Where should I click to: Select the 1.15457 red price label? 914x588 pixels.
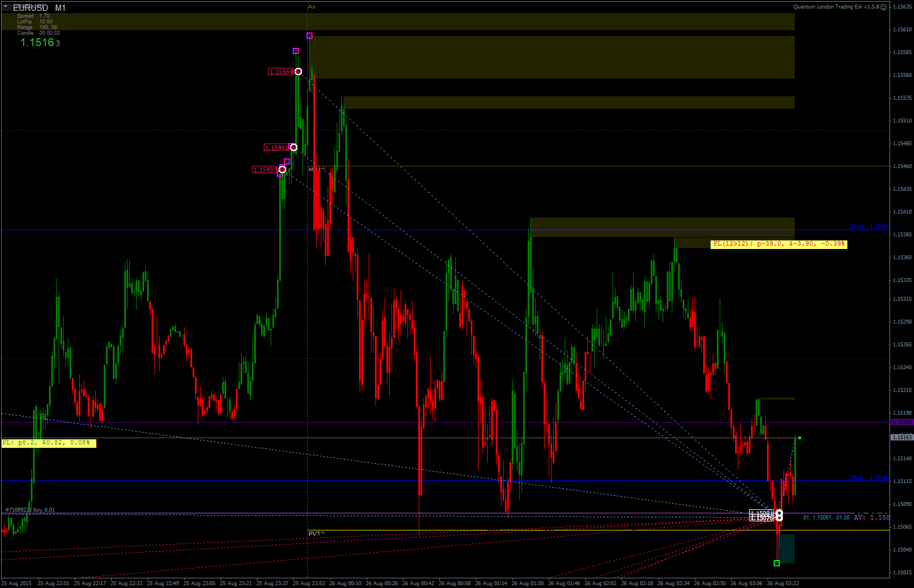coord(265,170)
